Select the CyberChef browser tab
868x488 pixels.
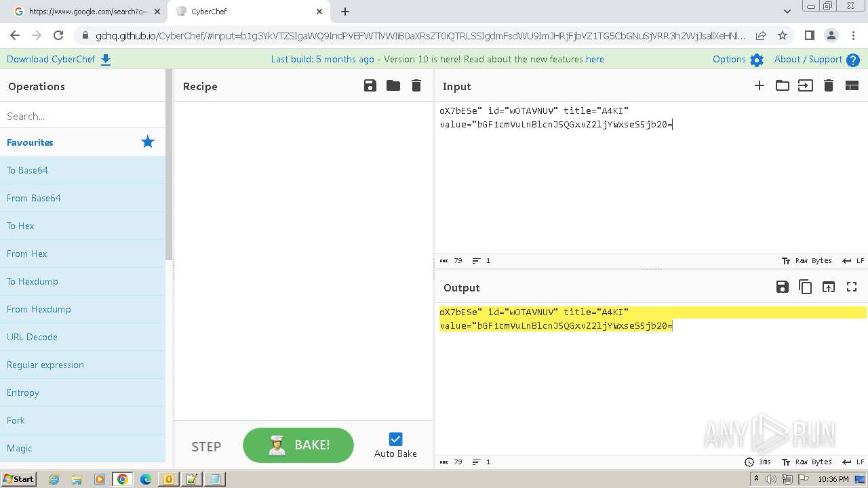[248, 12]
